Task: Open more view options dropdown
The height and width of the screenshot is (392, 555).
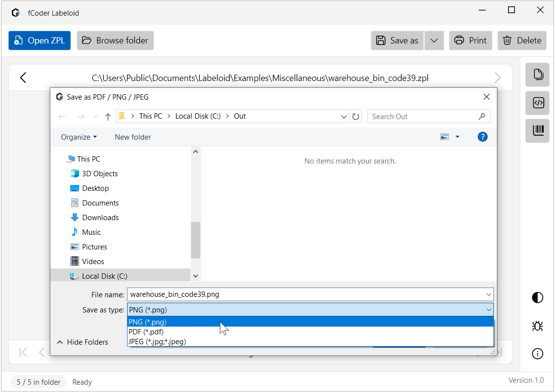Action: pyautogui.click(x=457, y=137)
